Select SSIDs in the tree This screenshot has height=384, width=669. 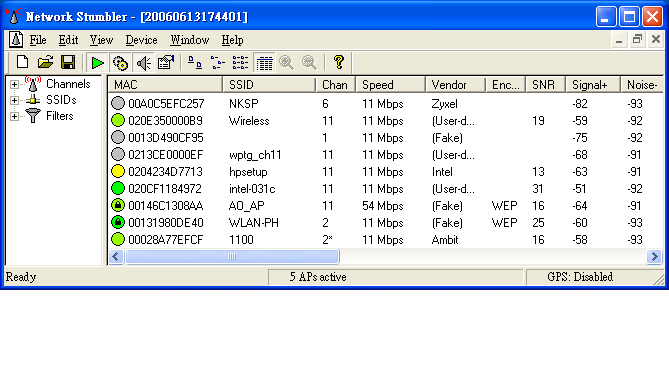coord(61,100)
